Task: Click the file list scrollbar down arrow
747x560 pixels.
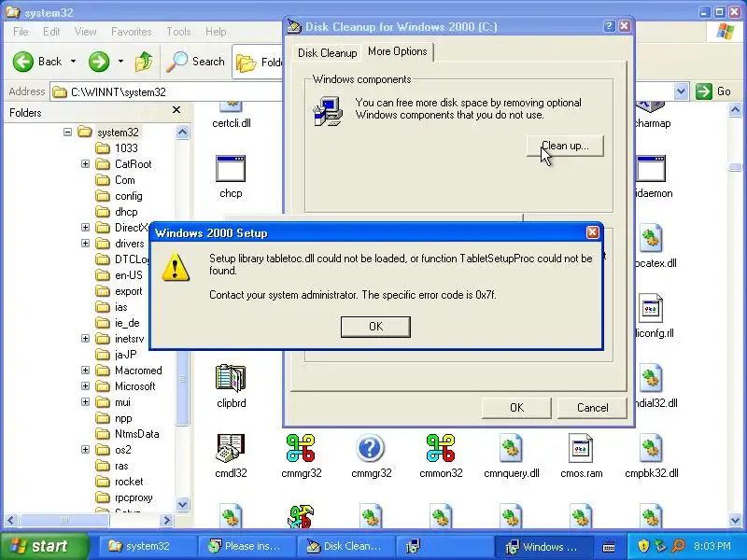Action: (x=735, y=520)
